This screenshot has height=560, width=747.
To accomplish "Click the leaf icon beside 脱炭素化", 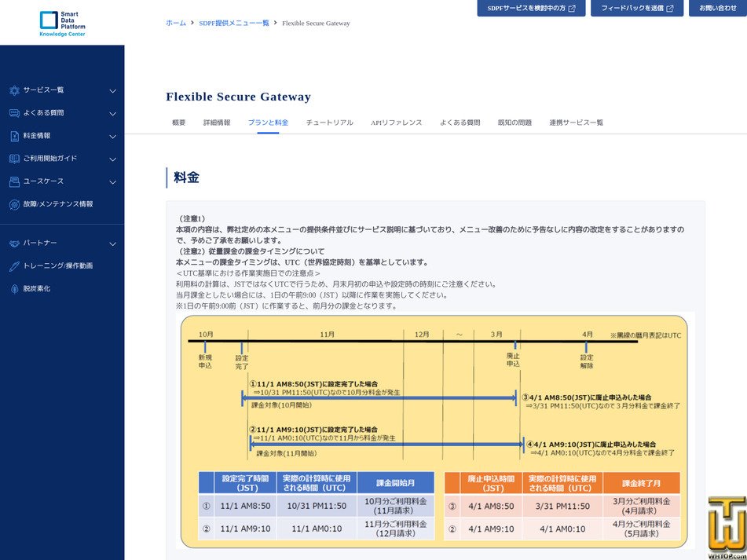I will pyautogui.click(x=14, y=289).
